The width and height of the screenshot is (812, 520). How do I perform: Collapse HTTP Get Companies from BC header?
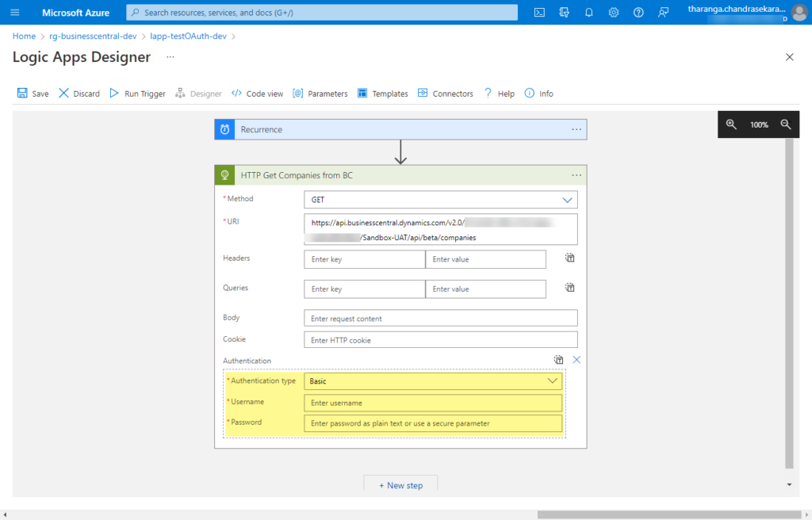click(x=400, y=175)
